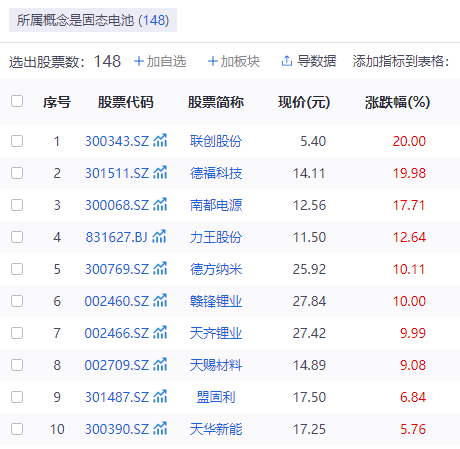The width and height of the screenshot is (460, 449).
Task: Open stock name link 联创股份
Action: click(216, 141)
